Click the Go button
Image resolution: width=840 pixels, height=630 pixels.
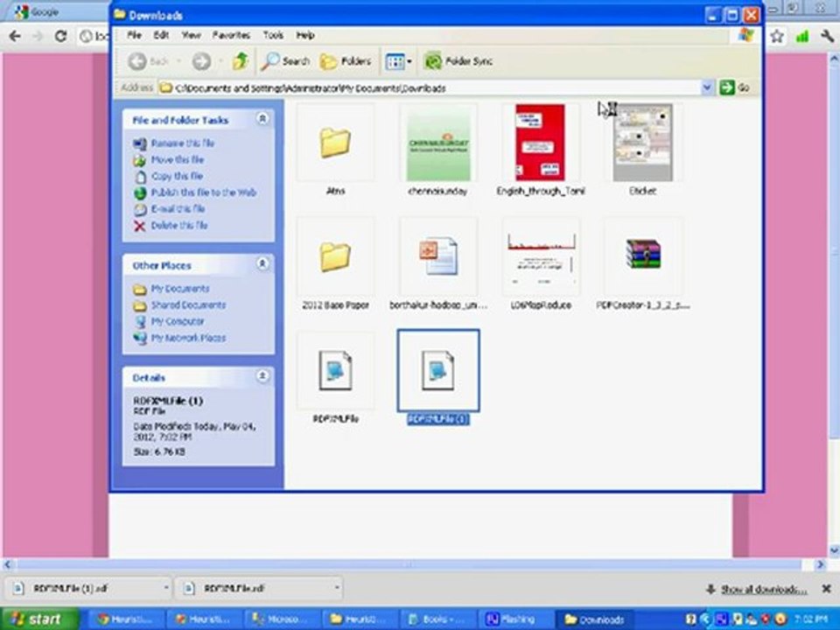(x=734, y=87)
